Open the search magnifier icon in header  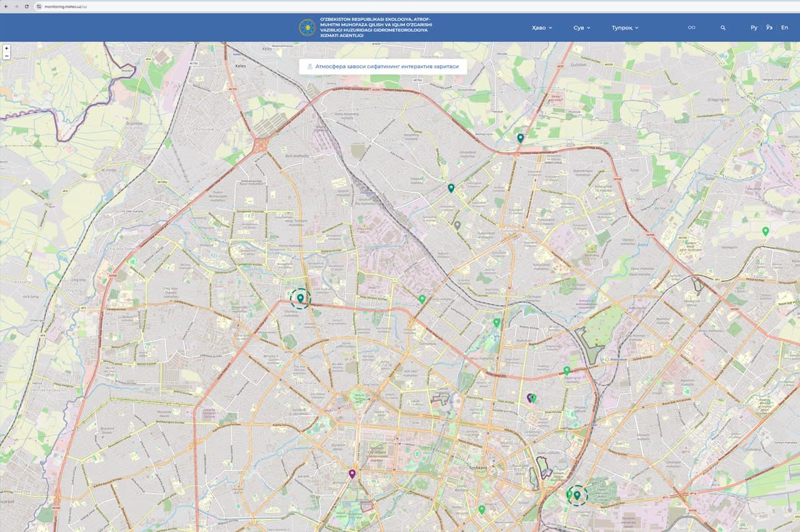[723, 28]
